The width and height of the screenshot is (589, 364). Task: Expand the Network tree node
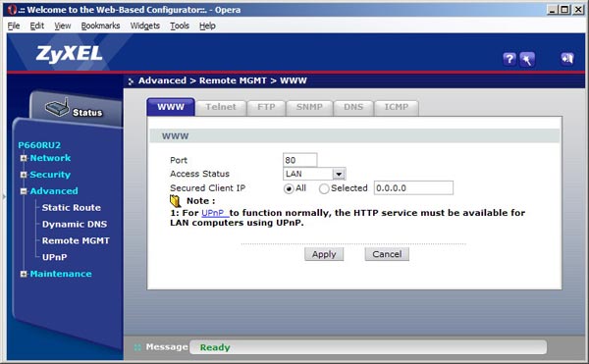tap(24, 158)
